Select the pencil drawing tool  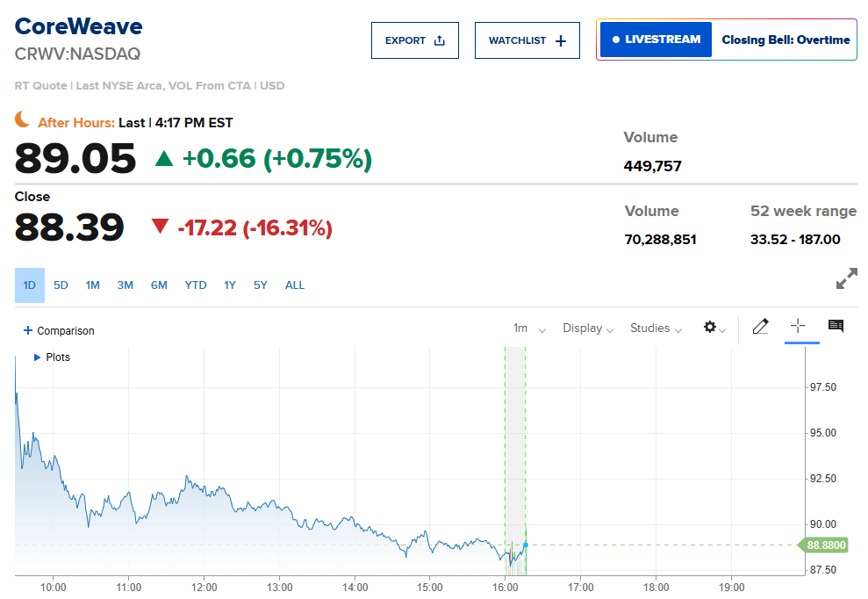coord(760,328)
